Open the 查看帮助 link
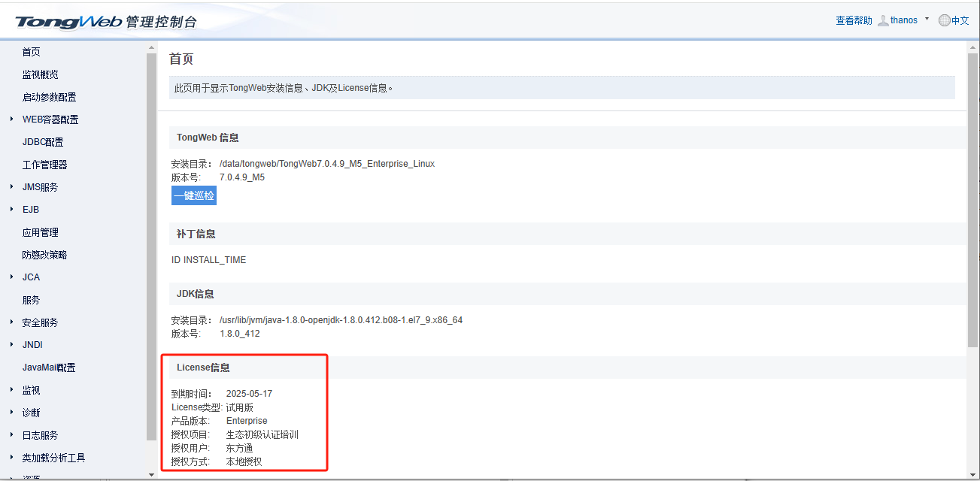The image size is (980, 481). pos(853,20)
